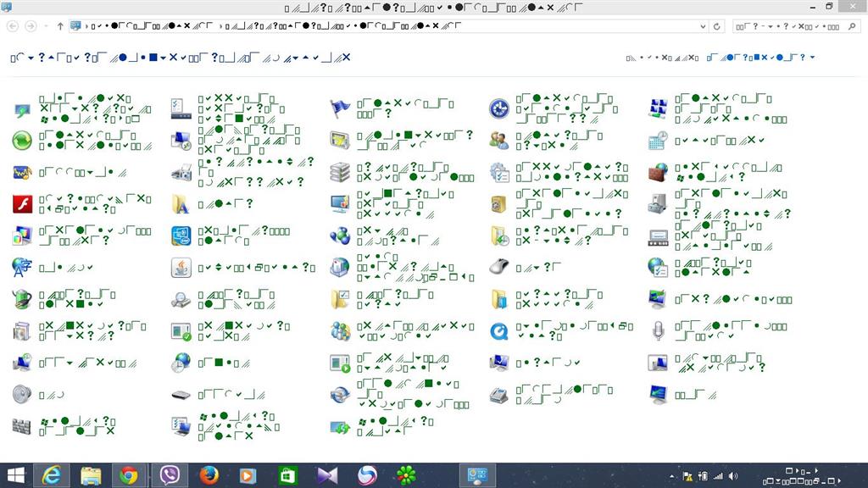Launch Firefox from the taskbar
Image resolution: width=868 pixels, height=488 pixels.
(x=209, y=475)
